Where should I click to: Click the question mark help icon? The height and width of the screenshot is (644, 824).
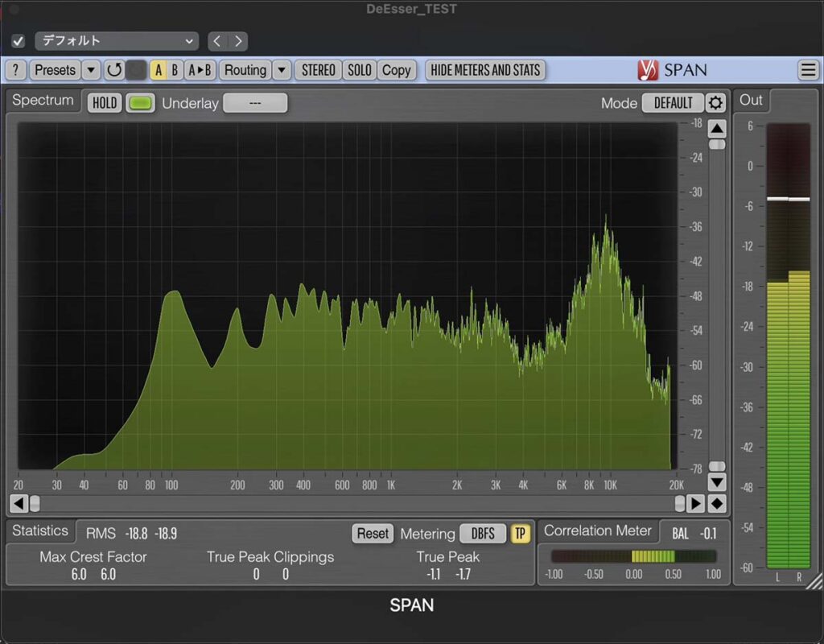tap(15, 70)
